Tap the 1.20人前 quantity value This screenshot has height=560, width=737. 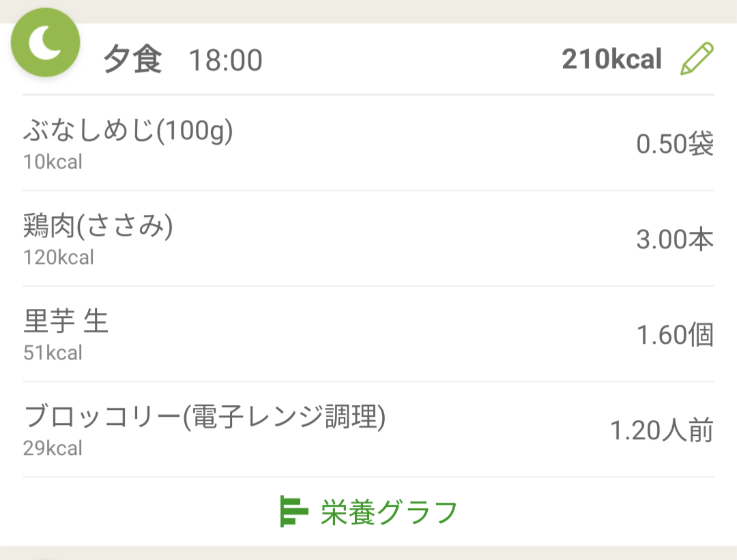tap(662, 430)
